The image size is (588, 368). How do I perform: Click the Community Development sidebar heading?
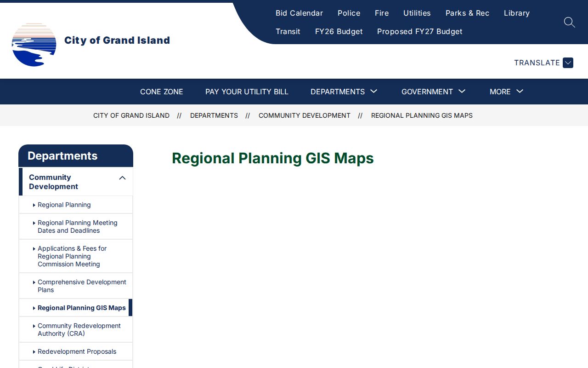53,182
